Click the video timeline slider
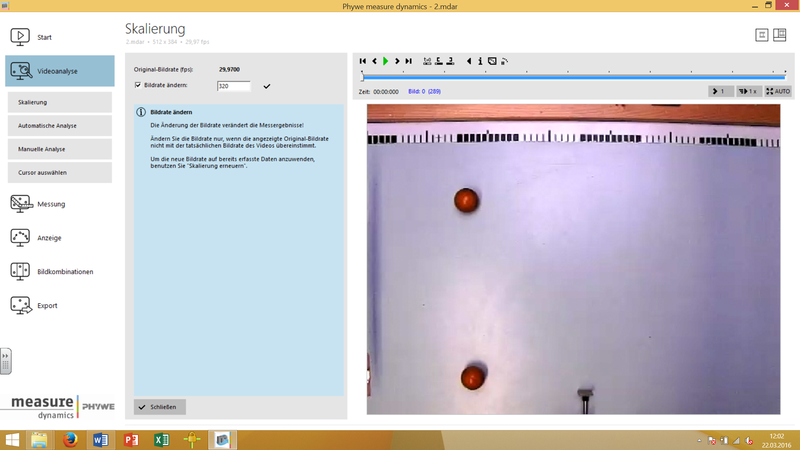 573,75
